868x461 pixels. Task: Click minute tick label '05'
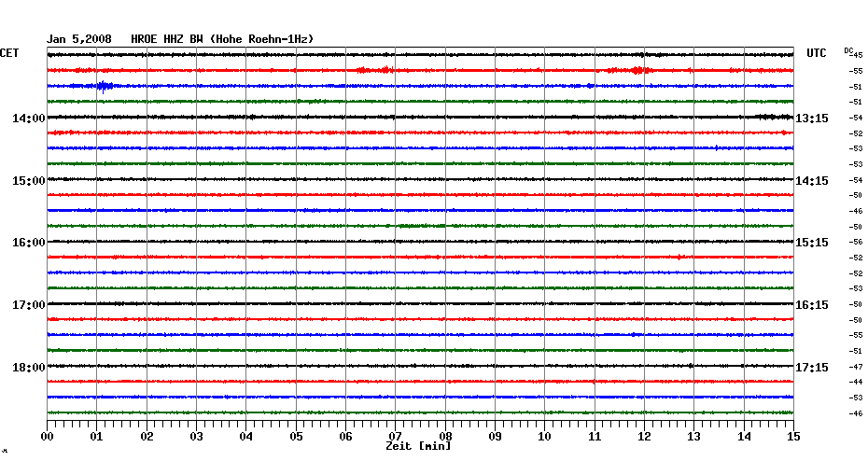pyautogui.click(x=296, y=437)
